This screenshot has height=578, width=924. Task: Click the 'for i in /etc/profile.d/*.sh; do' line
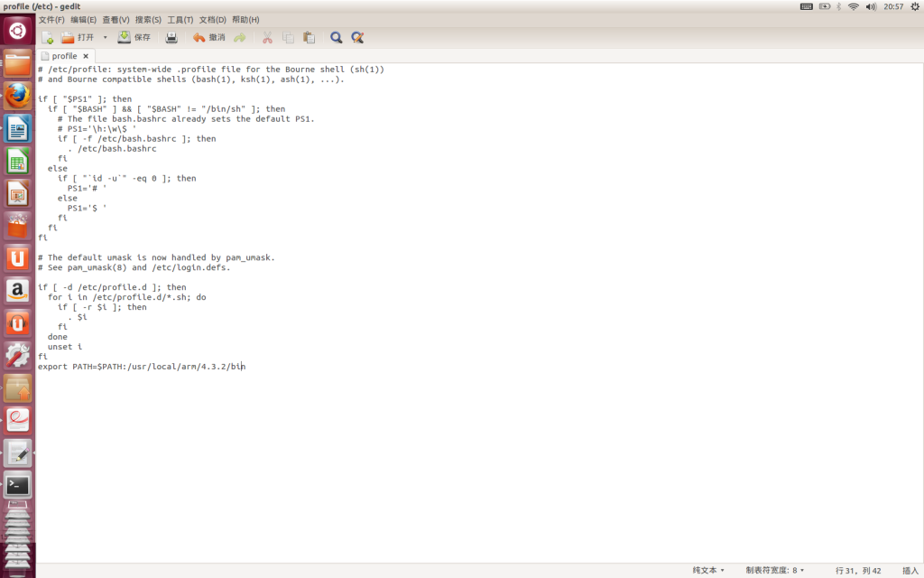[x=126, y=297]
